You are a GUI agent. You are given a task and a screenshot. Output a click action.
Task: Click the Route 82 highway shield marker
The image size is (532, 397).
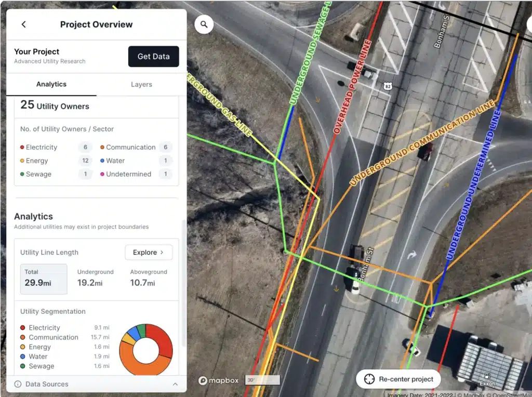pos(388,86)
